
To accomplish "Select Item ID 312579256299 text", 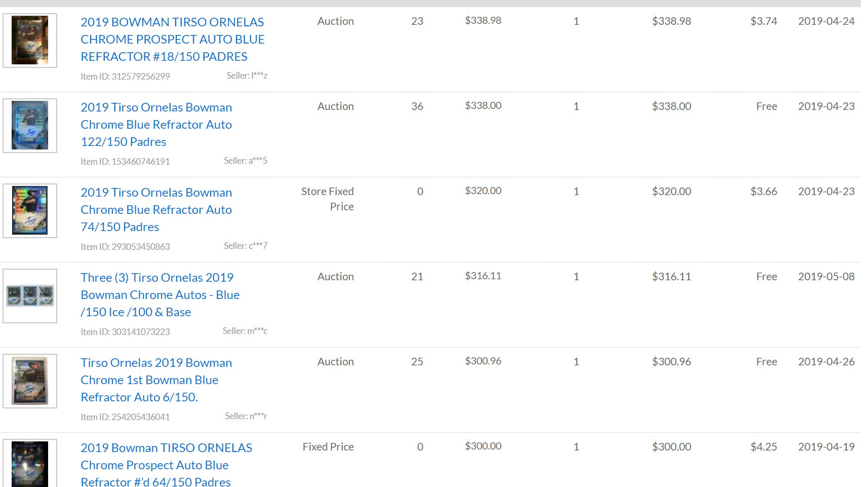I will click(125, 77).
